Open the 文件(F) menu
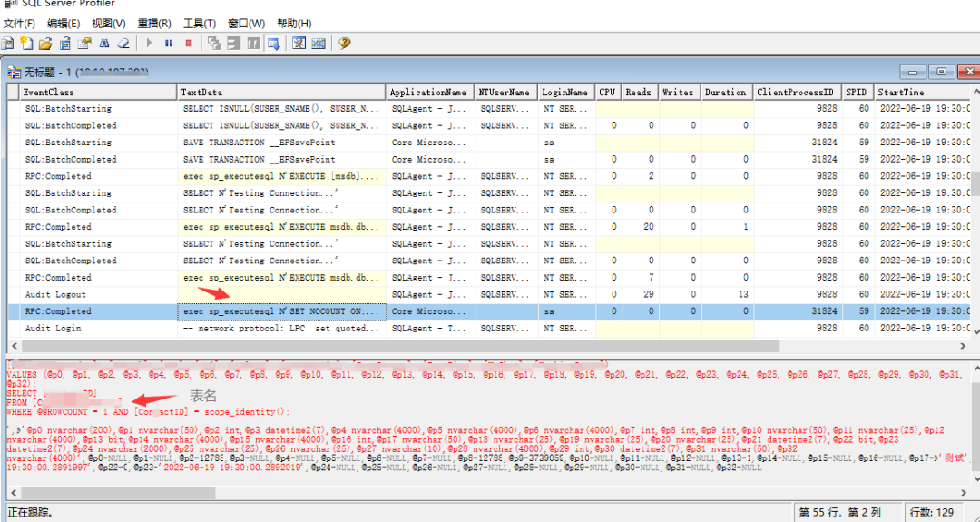Image resolution: width=980 pixels, height=522 pixels. point(19,23)
